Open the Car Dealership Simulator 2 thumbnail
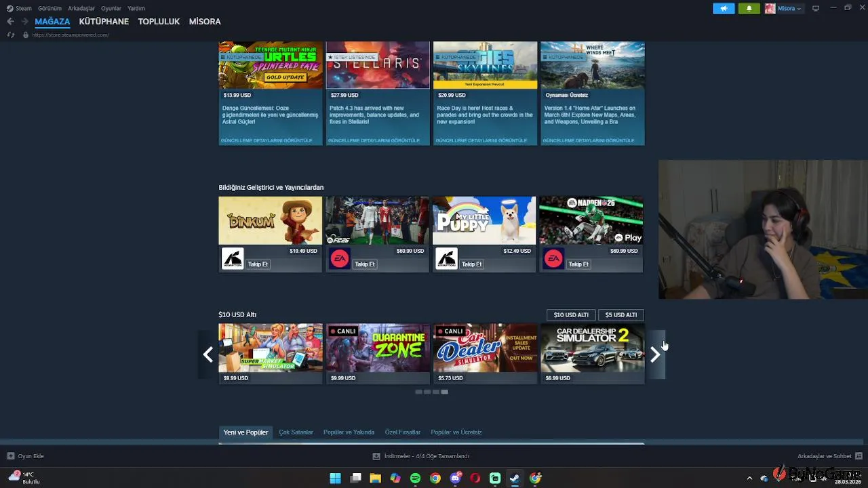This screenshot has width=868, height=488. [593, 348]
